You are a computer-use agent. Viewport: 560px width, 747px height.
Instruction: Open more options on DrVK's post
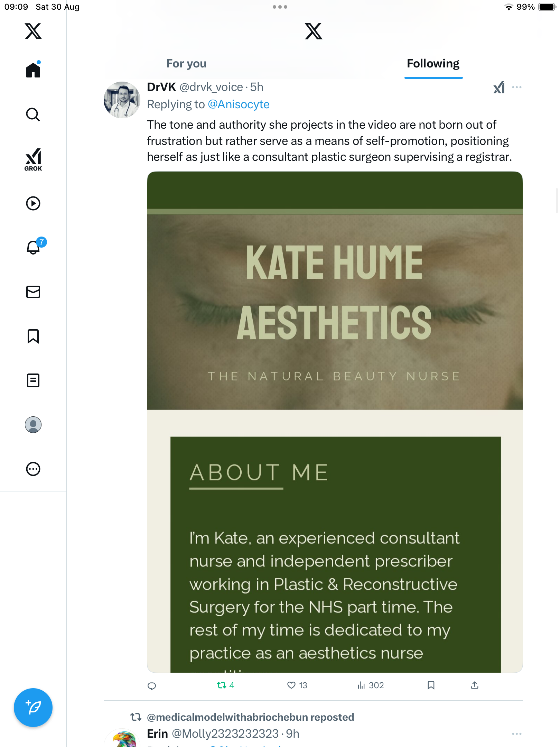click(516, 87)
